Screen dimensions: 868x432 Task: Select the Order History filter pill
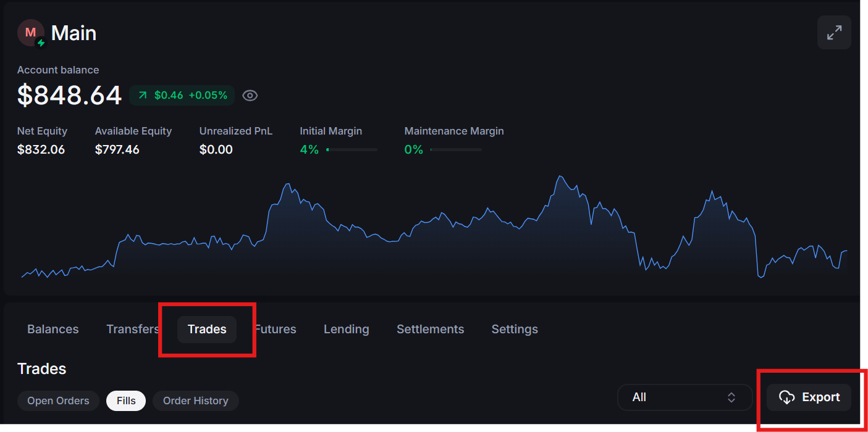point(195,401)
